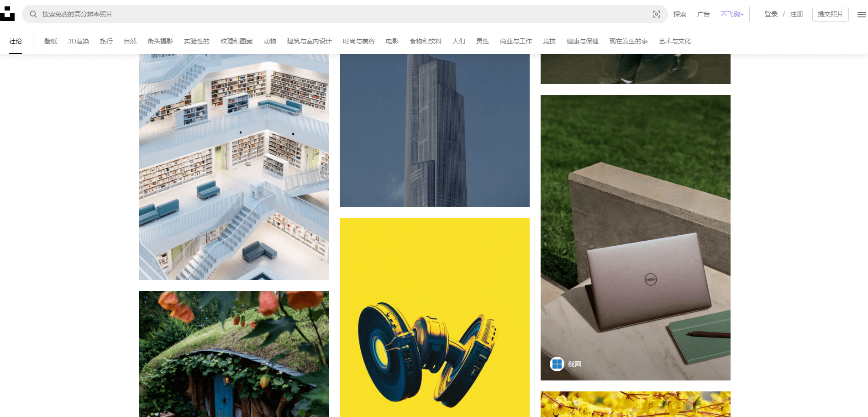This screenshot has height=417, width=868.
Task: Click the magnifier search icon
Action: (33, 14)
